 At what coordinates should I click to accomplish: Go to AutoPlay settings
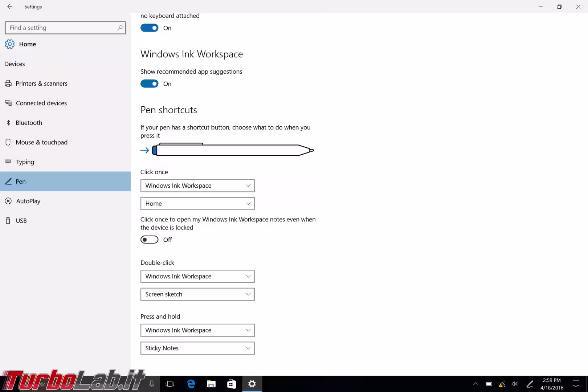point(65,201)
